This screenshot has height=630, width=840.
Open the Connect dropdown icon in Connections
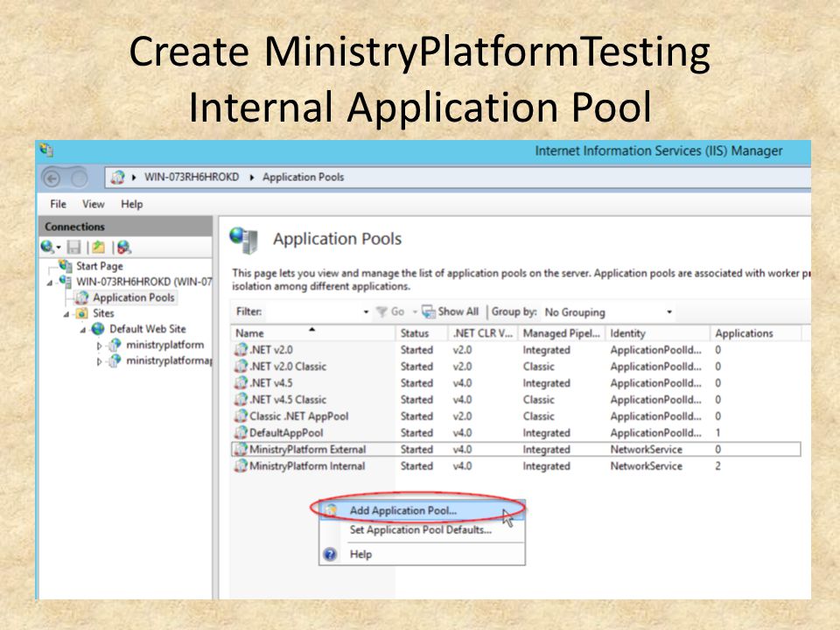(x=51, y=247)
